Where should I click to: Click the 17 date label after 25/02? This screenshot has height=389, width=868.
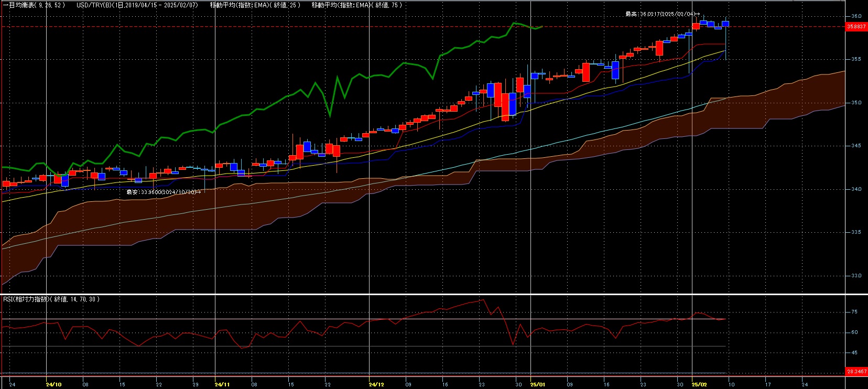(768, 384)
